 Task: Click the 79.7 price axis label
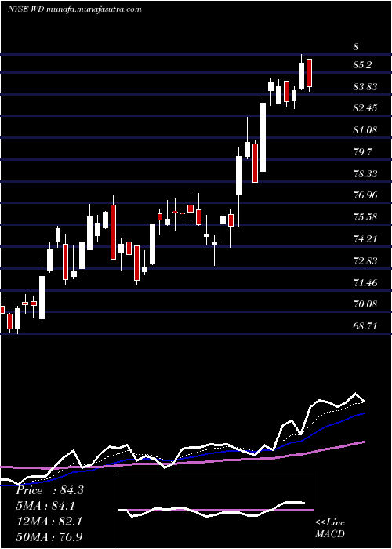click(362, 152)
